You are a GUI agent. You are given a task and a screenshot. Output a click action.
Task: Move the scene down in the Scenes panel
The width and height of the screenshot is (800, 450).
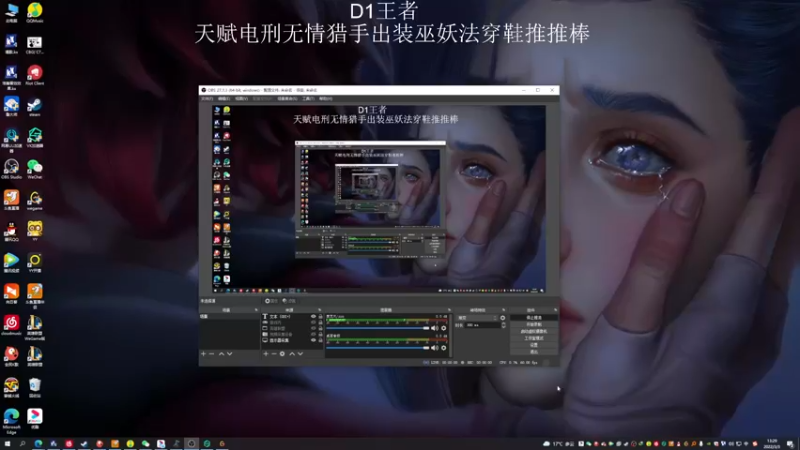pos(230,354)
